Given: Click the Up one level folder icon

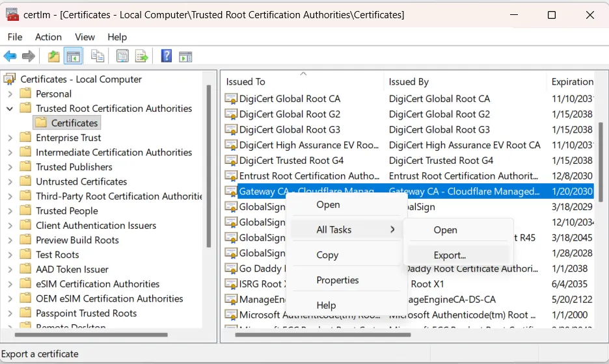Looking at the screenshot, I should tap(53, 57).
